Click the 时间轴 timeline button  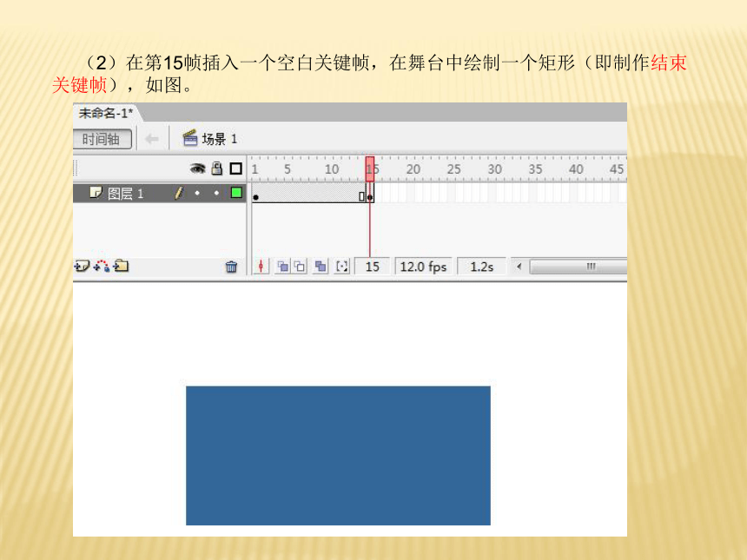[102, 140]
